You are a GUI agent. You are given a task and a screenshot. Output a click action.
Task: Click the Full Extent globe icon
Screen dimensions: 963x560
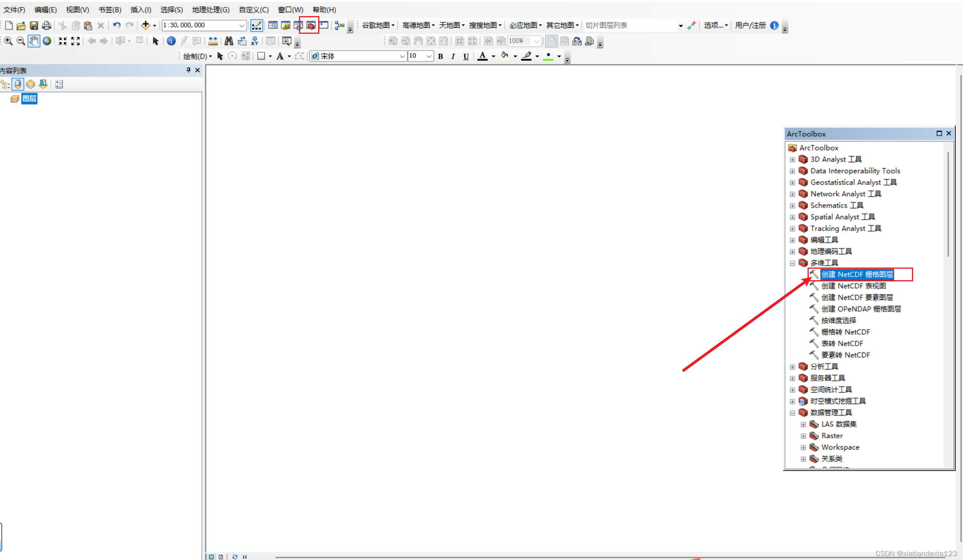[x=47, y=41]
